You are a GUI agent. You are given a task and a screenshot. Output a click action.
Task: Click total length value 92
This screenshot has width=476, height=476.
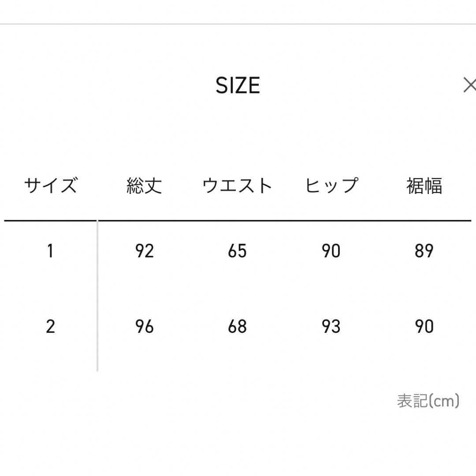click(x=145, y=251)
